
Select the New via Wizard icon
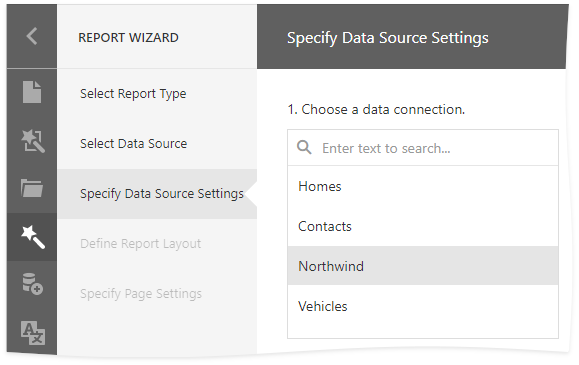coord(33,141)
